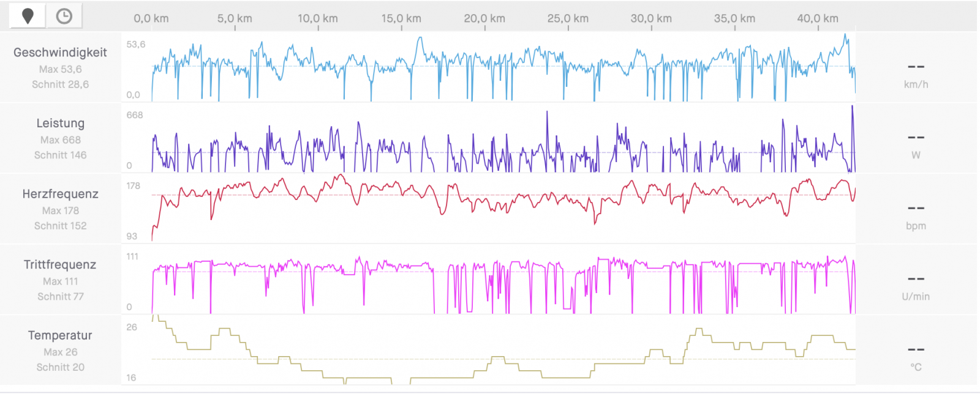
Task: Click the 20,0 km axis marker
Action: (x=484, y=18)
